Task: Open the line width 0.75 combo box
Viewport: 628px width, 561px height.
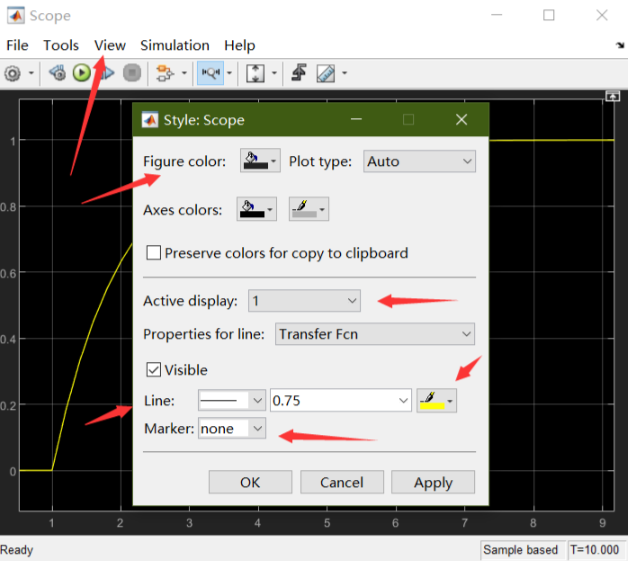Action: (341, 400)
